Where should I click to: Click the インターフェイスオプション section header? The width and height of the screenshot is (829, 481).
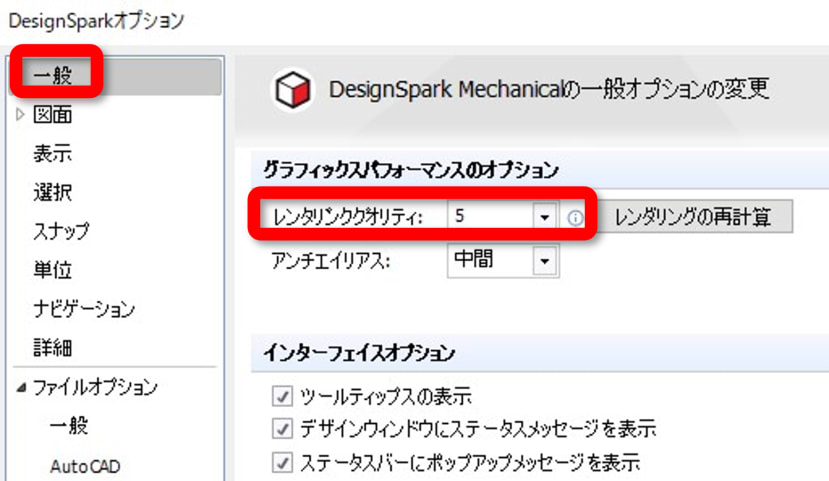[x=359, y=353]
